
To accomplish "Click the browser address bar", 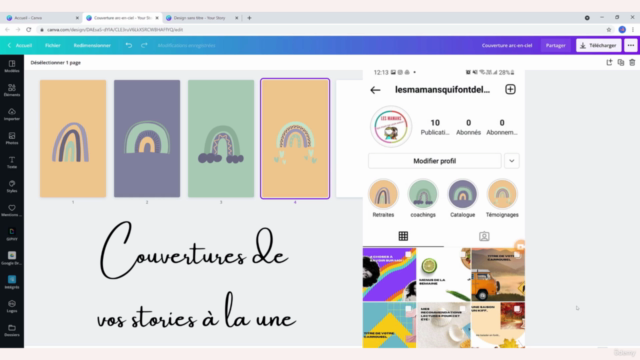I will 318,29.
